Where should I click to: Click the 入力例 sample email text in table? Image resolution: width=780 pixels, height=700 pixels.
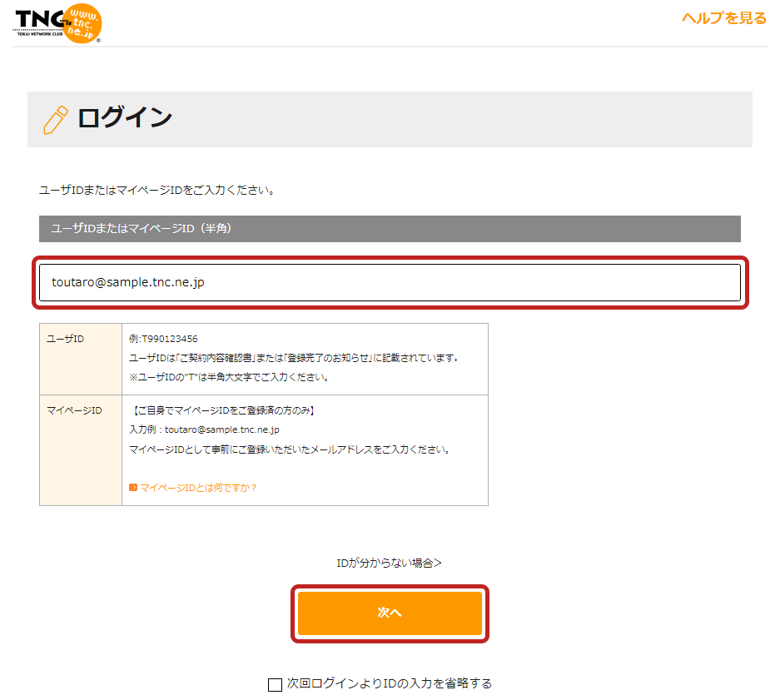pyautogui.click(x=204, y=429)
